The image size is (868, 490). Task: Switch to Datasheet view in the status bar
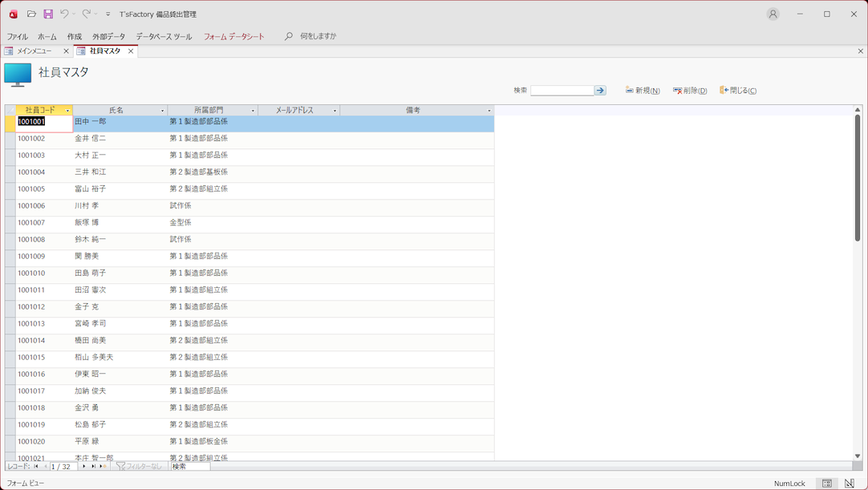tap(827, 484)
